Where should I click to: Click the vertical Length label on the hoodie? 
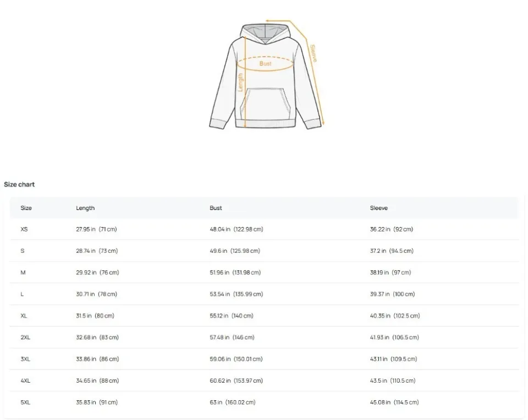tap(240, 82)
